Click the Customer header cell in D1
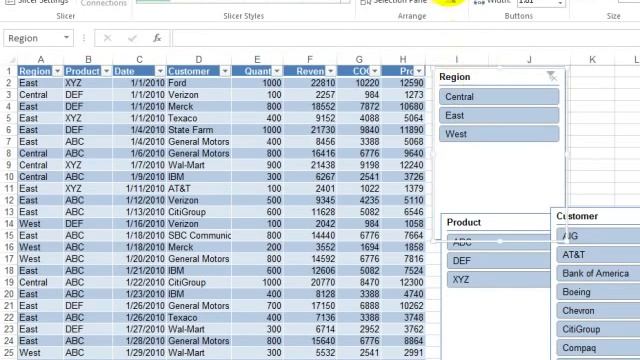The width and height of the screenshot is (640, 360). point(193,71)
